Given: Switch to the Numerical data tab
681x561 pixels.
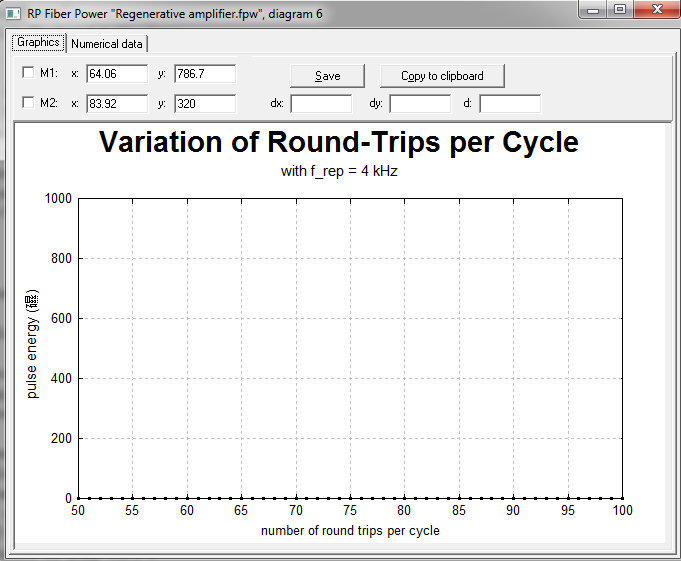Looking at the screenshot, I should pyautogui.click(x=107, y=44).
